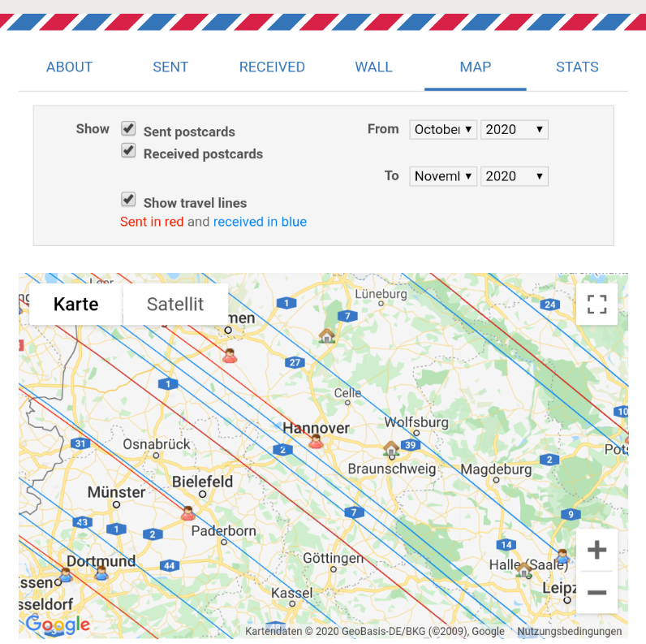View the STATS tab
This screenshot has height=644, width=646.
tap(577, 67)
